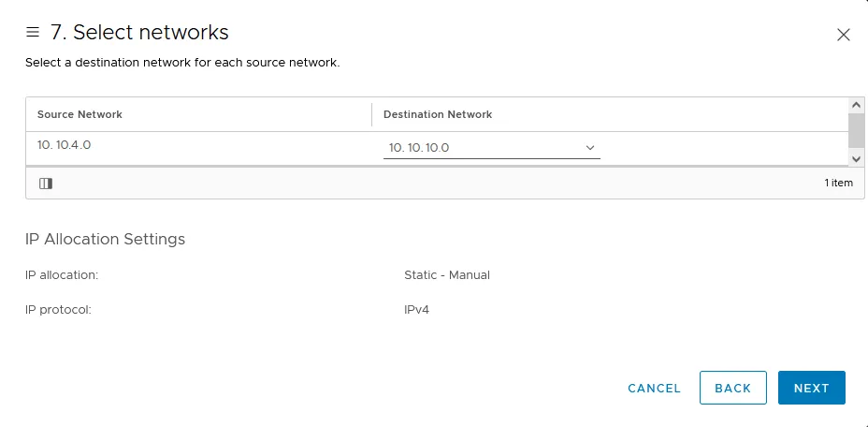Image resolution: width=868 pixels, height=427 pixels.
Task: Toggle the column visibility icon
Action: pyautogui.click(x=46, y=183)
